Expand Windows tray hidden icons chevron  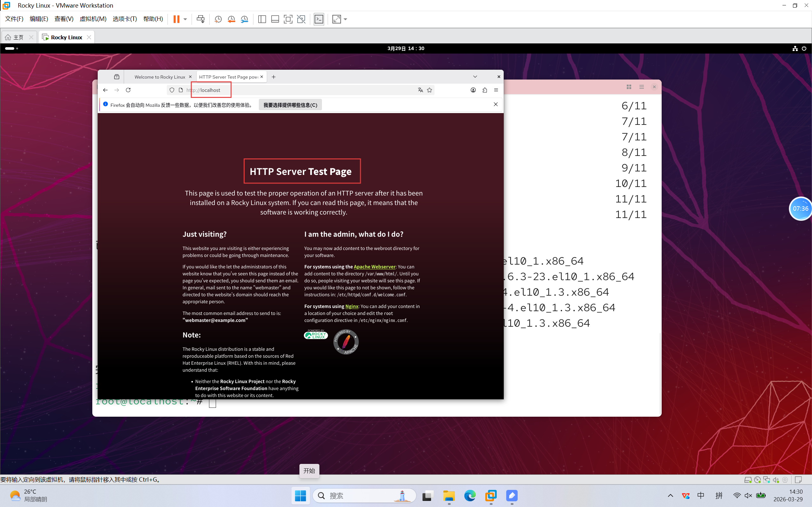coord(670,496)
